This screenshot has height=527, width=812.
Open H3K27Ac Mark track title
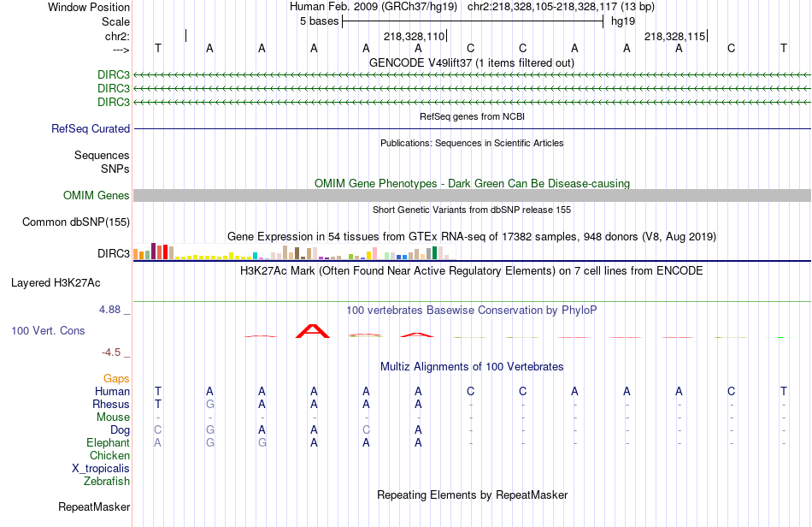point(472,270)
